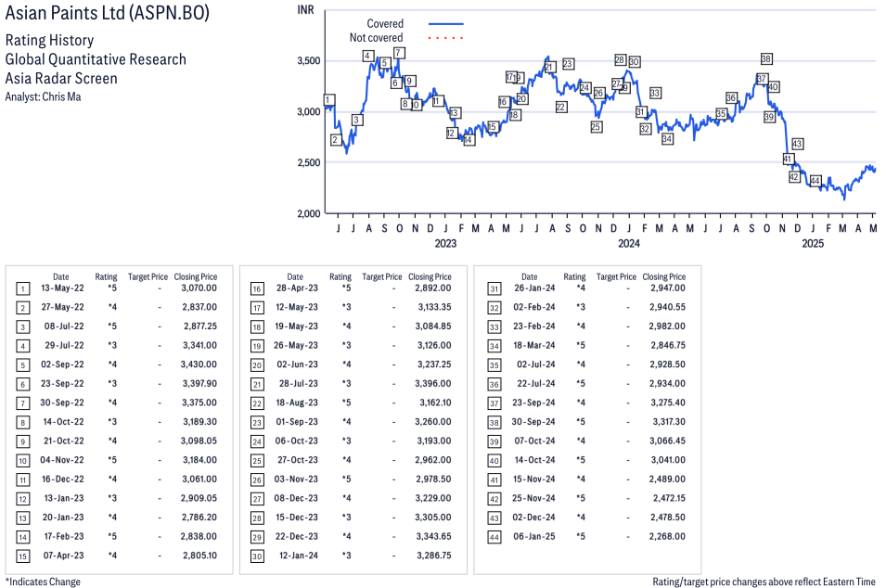Click the closing price 3,317.30
The image size is (886, 588).
click(x=669, y=421)
